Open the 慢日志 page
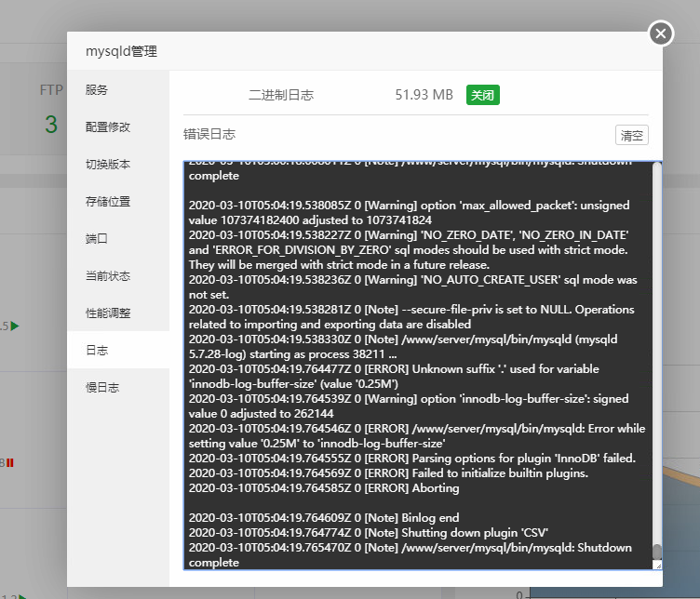 tap(102, 387)
